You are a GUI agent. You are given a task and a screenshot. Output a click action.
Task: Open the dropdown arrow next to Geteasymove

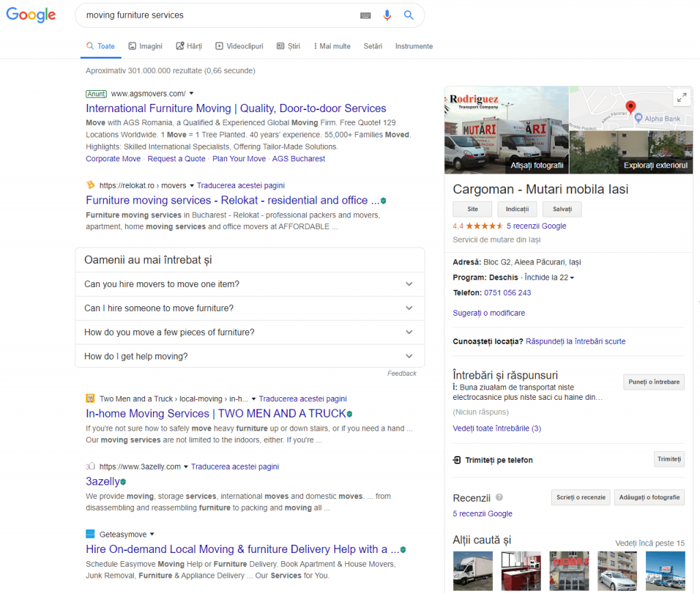(152, 535)
